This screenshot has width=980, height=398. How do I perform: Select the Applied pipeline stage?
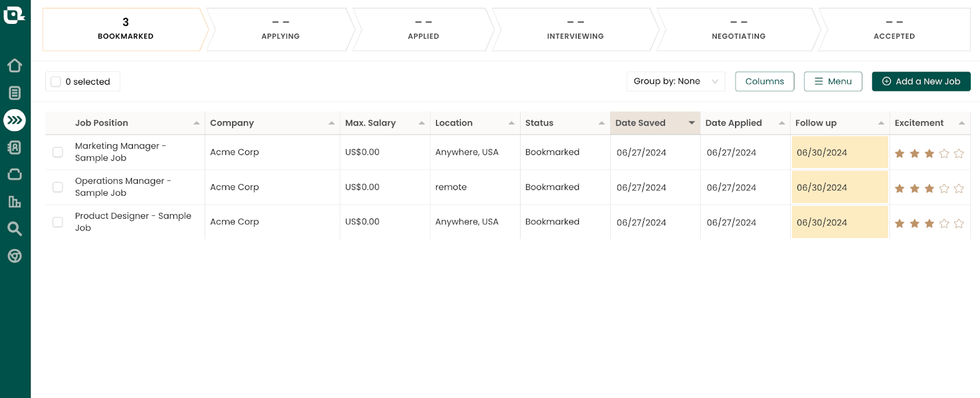point(423,29)
